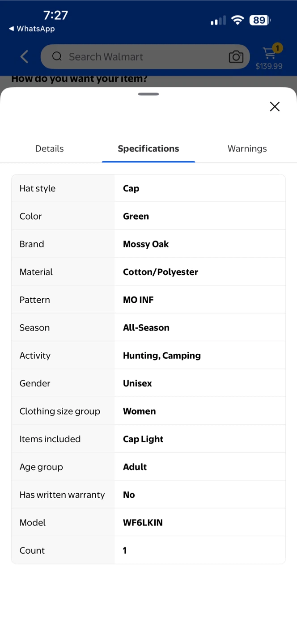Close the specifications sheet with X

[x=275, y=106]
